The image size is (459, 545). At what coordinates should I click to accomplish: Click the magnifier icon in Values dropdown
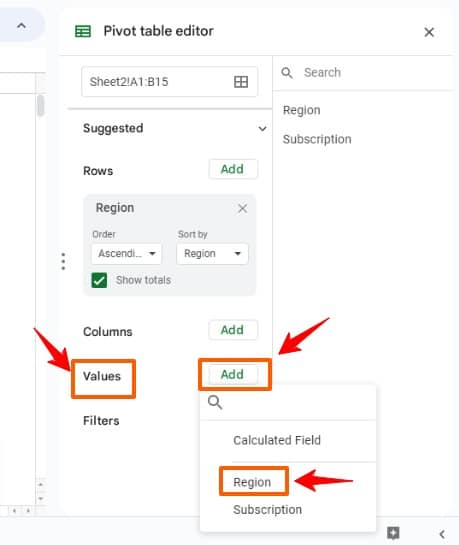215,402
